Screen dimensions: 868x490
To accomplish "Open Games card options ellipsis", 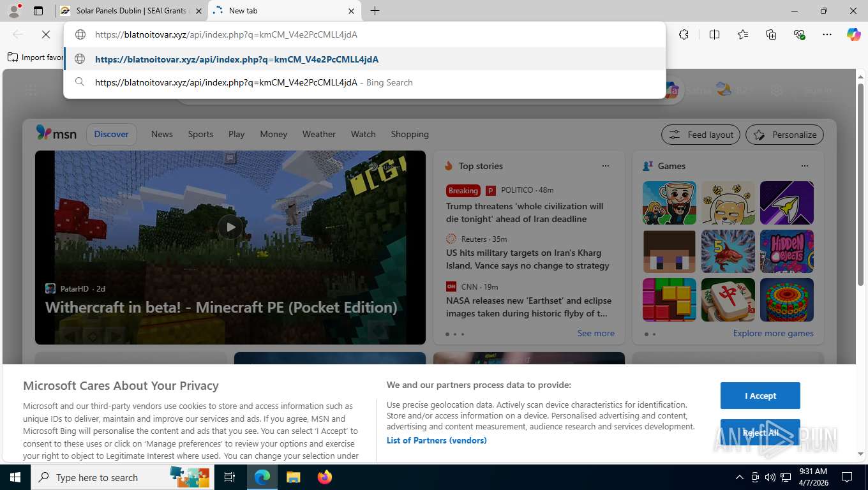I will coord(805,166).
